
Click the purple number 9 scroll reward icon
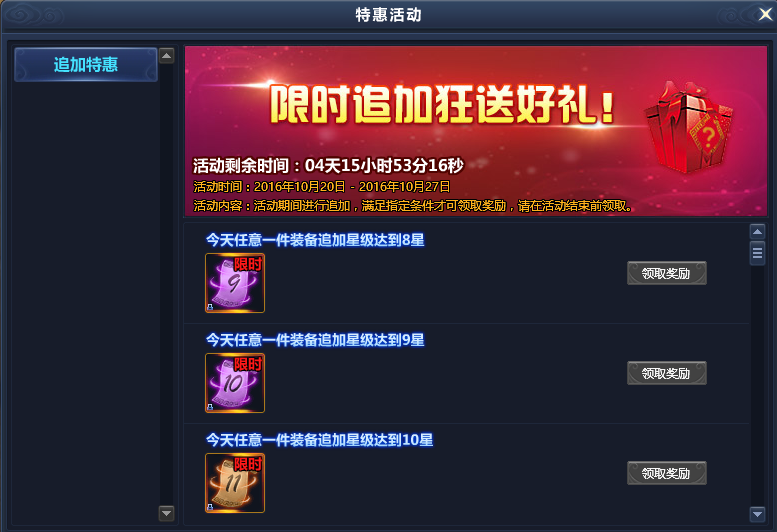coord(235,283)
